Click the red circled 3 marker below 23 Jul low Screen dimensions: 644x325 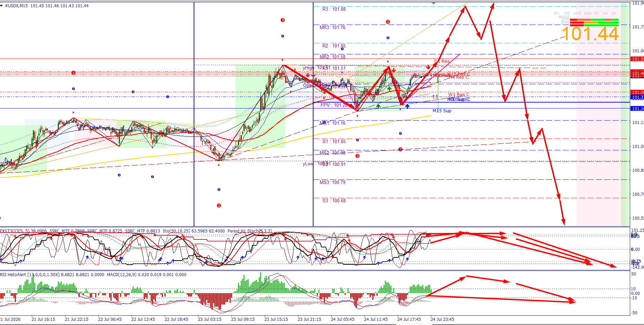(x=219, y=205)
